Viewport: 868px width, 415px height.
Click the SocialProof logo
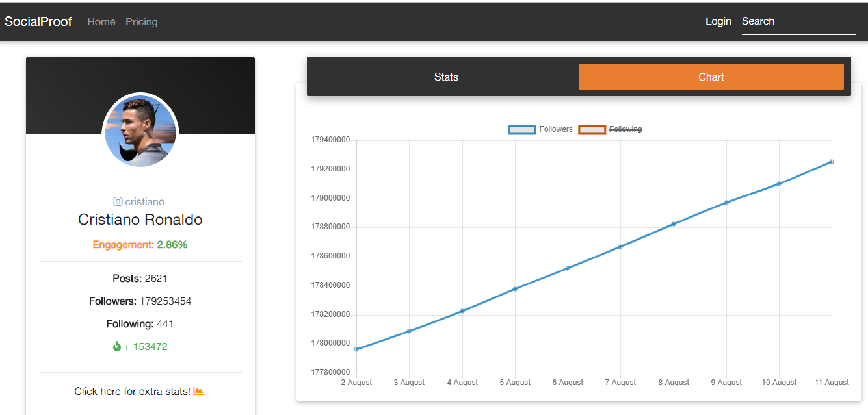click(x=38, y=21)
